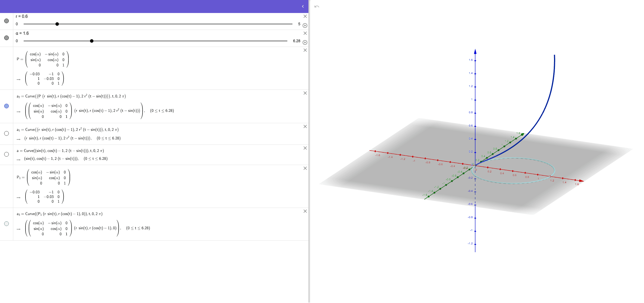Toggle visibility of curve a₂
This screenshot has width=644, height=303.
click(6, 106)
